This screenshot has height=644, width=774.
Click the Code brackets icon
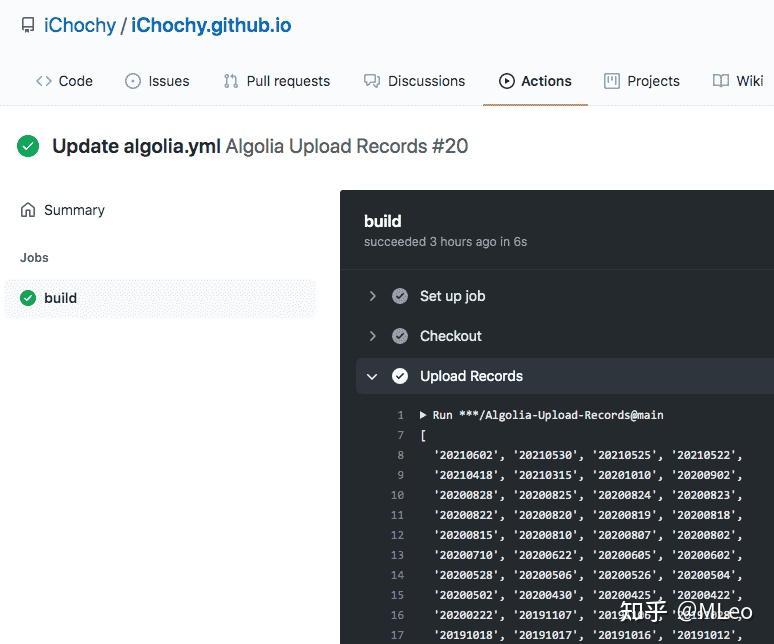pyautogui.click(x=44, y=81)
